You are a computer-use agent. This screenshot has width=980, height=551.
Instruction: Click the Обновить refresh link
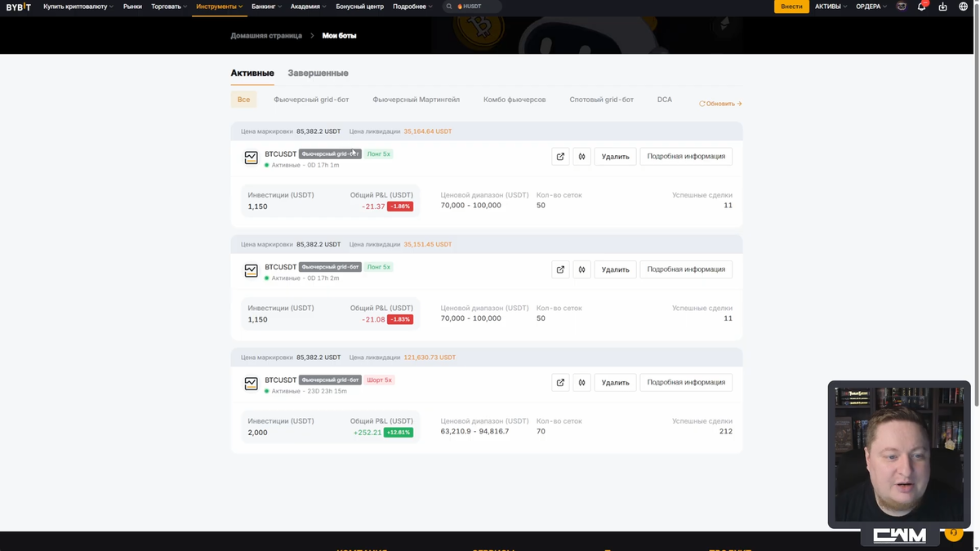(720, 104)
